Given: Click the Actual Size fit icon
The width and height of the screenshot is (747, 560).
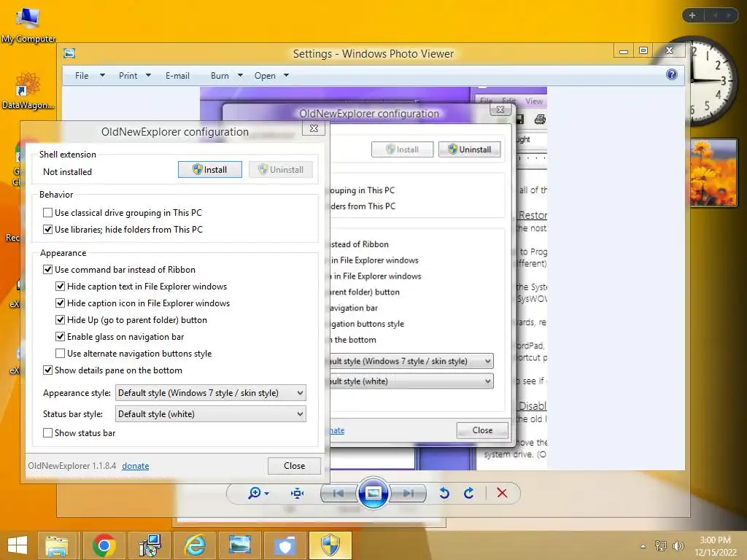Looking at the screenshot, I should [x=298, y=493].
